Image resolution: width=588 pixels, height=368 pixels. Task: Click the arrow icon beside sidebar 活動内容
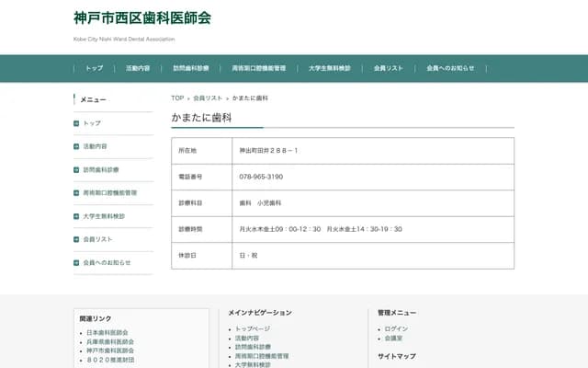76,146
